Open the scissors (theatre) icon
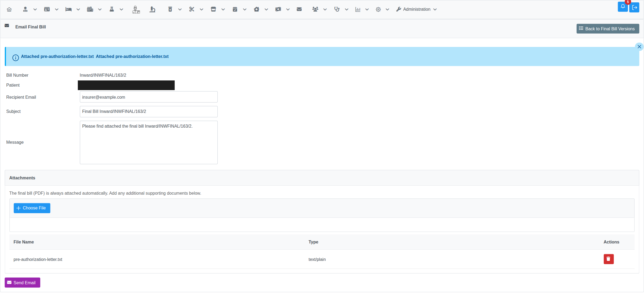Image resolution: width=644 pixels, height=303 pixels. click(x=192, y=9)
